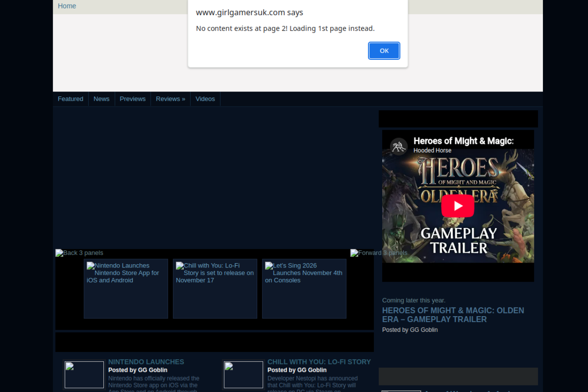
Task: Click the Hooded Horse channel avatar
Action: (x=399, y=146)
